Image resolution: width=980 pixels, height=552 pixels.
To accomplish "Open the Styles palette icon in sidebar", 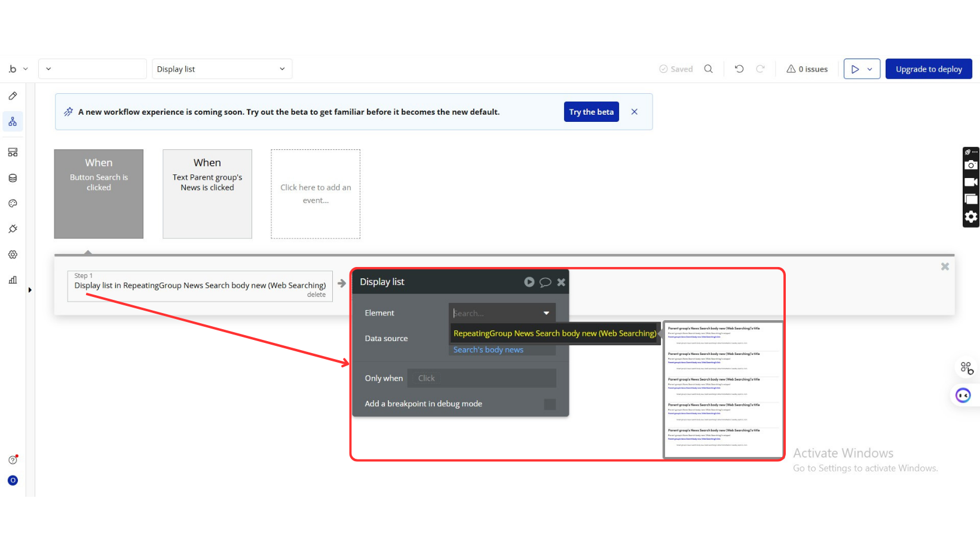I will point(13,204).
